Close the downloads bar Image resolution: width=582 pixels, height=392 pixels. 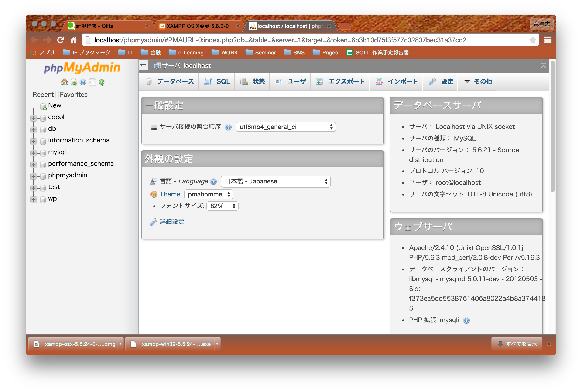(549, 344)
